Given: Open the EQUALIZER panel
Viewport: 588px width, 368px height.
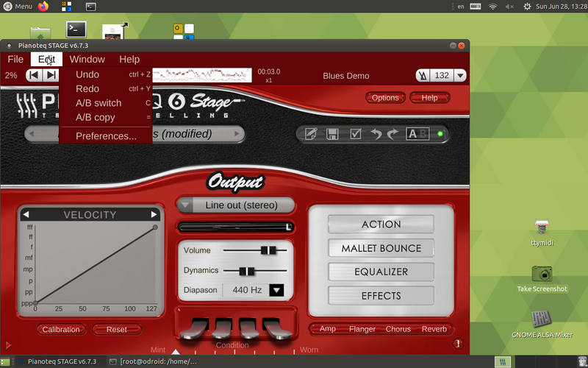Looking at the screenshot, I should pyautogui.click(x=381, y=272).
